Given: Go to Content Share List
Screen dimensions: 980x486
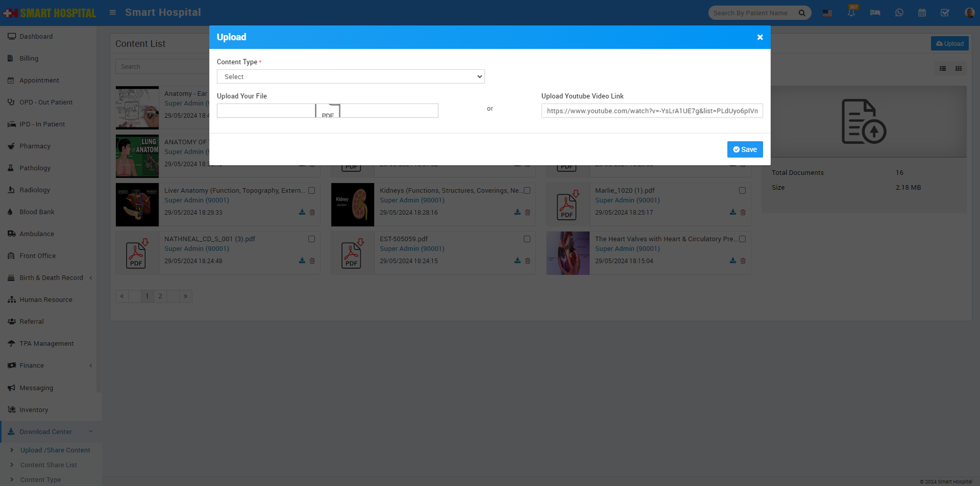Looking at the screenshot, I should tap(48, 465).
